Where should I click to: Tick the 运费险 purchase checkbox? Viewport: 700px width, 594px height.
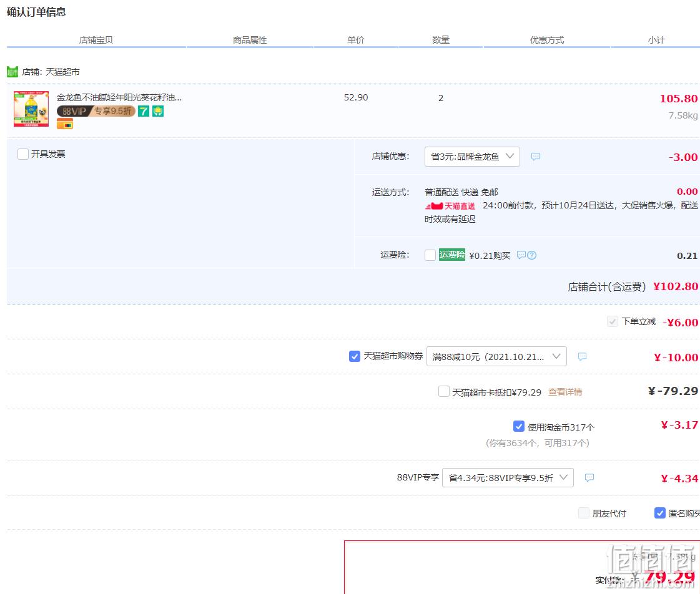[430, 255]
